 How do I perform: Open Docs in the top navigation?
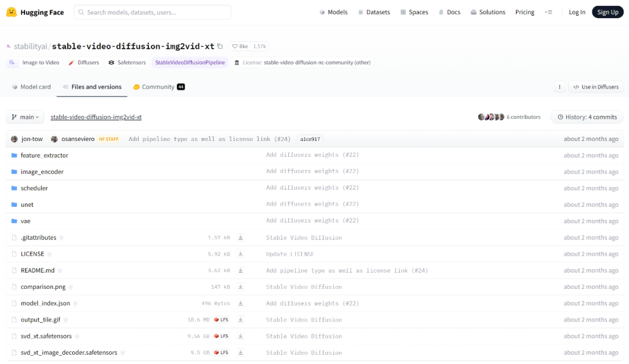[x=449, y=12]
